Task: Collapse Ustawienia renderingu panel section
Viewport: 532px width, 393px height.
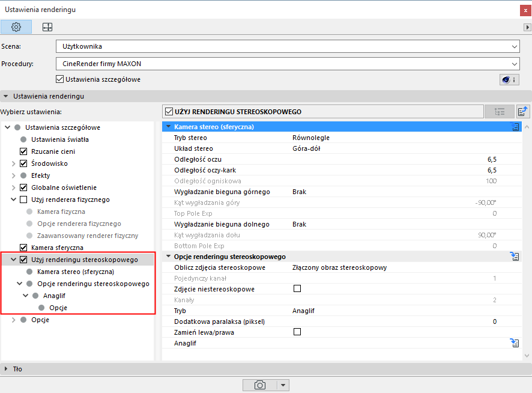Action: pyautogui.click(x=6, y=97)
